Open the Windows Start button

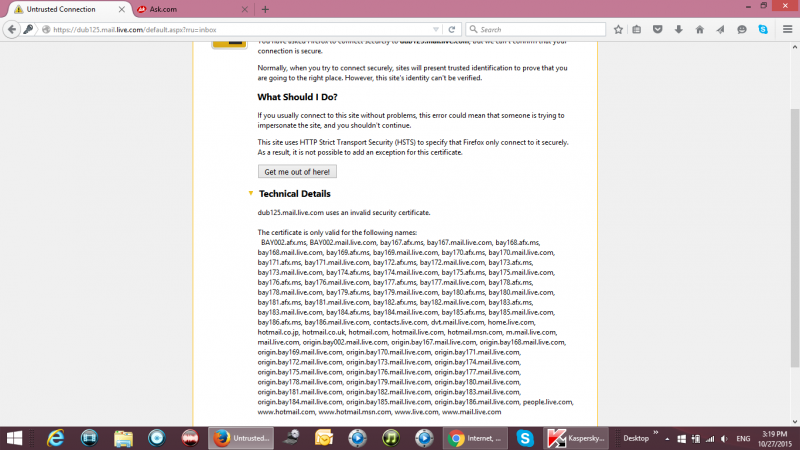coord(17,438)
